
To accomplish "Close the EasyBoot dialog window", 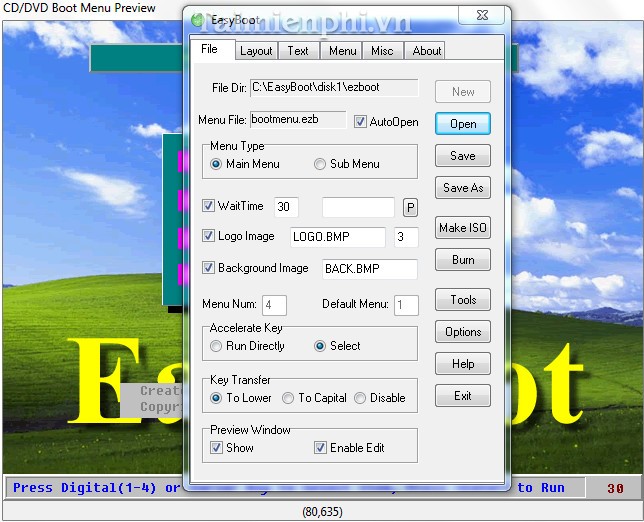I will click(x=482, y=16).
